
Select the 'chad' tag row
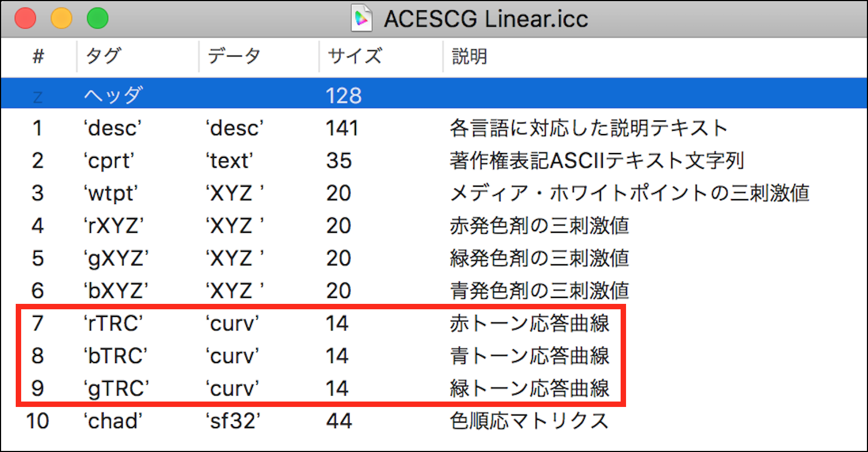point(113,421)
